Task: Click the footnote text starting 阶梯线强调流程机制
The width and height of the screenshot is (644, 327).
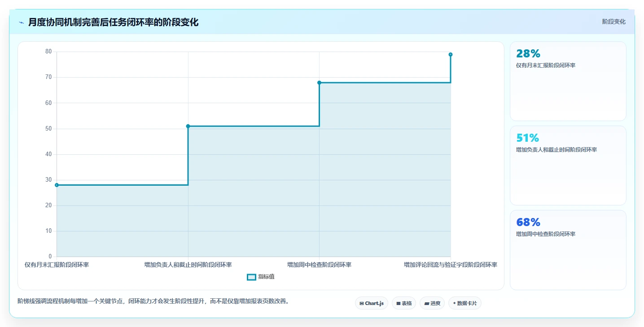Action: click(x=153, y=301)
